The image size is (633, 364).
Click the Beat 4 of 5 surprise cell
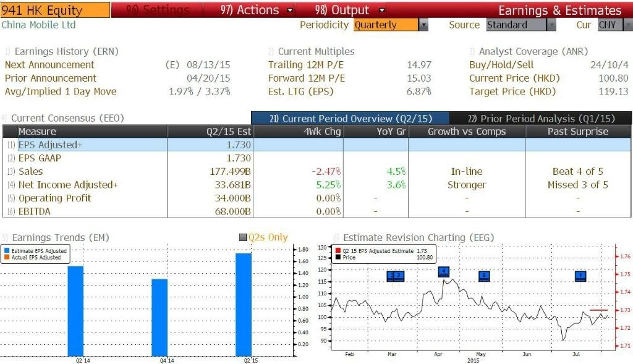click(x=578, y=172)
